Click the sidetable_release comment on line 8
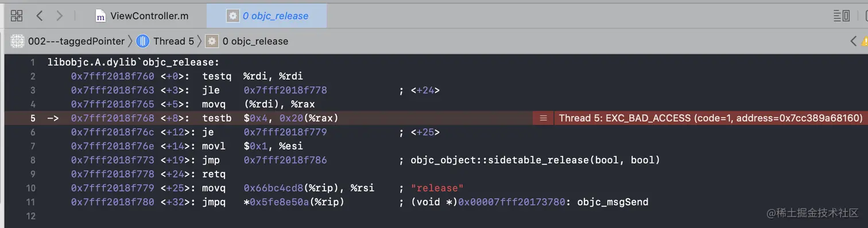Screen dimensions: 868x228 click(535, 160)
